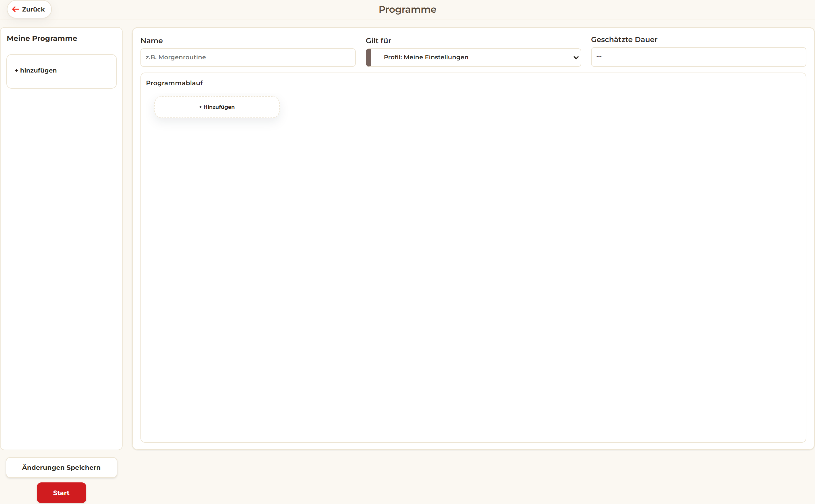Screen dimensions: 815x504
Task: Click the 'Programme' page title
Action: [x=407, y=9]
